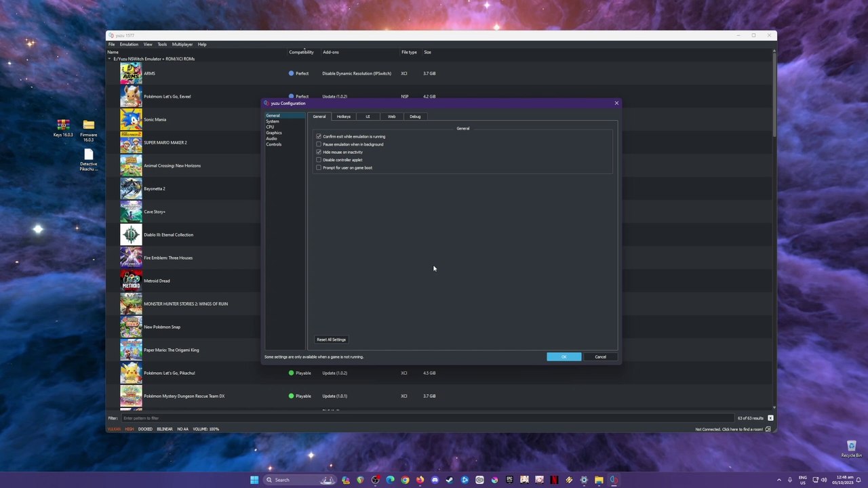868x488 pixels.
Task: Click the game filter input field
Action: pyautogui.click(x=427, y=418)
